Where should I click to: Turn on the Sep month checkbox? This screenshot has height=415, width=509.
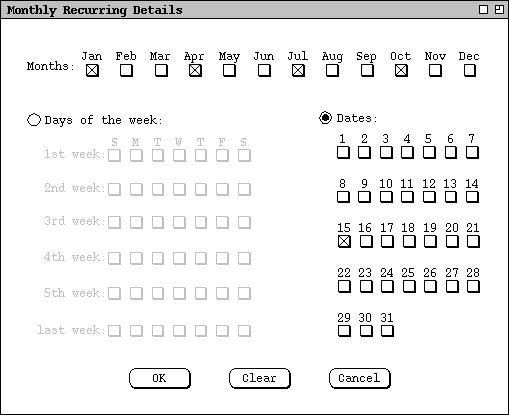tap(367, 71)
